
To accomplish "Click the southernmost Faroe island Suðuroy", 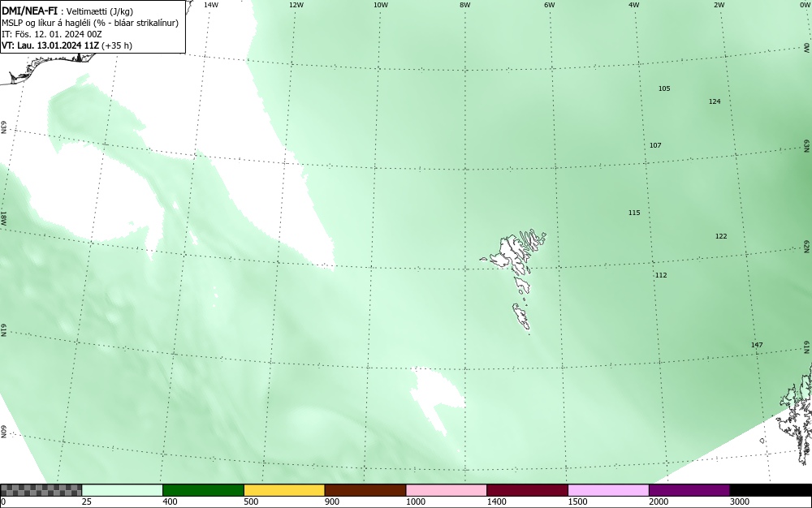I will [x=521, y=316].
